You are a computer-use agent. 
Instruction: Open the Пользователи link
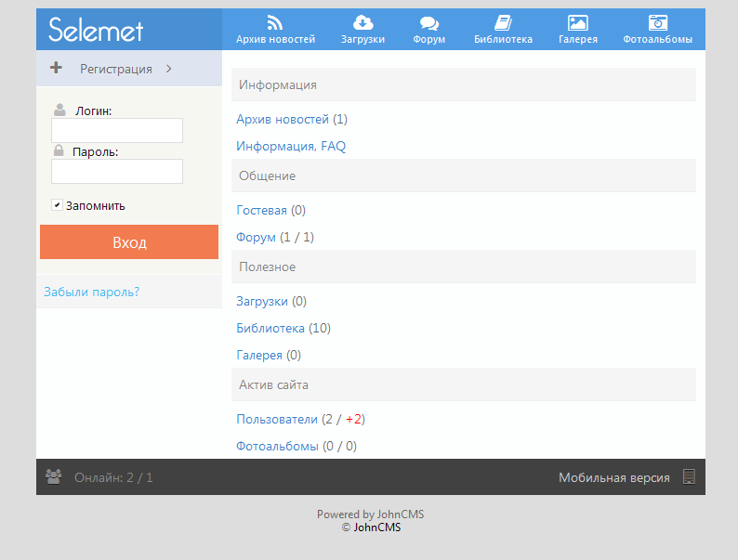(277, 419)
